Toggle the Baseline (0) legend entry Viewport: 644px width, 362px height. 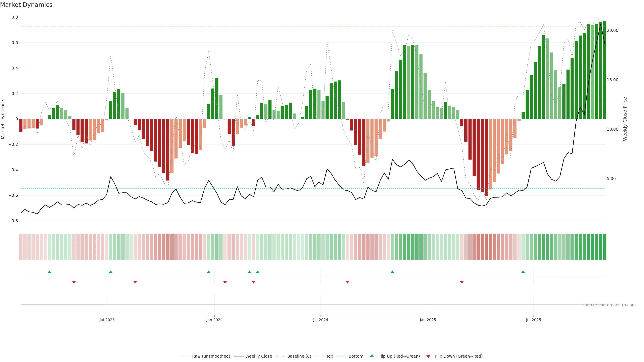point(299,356)
